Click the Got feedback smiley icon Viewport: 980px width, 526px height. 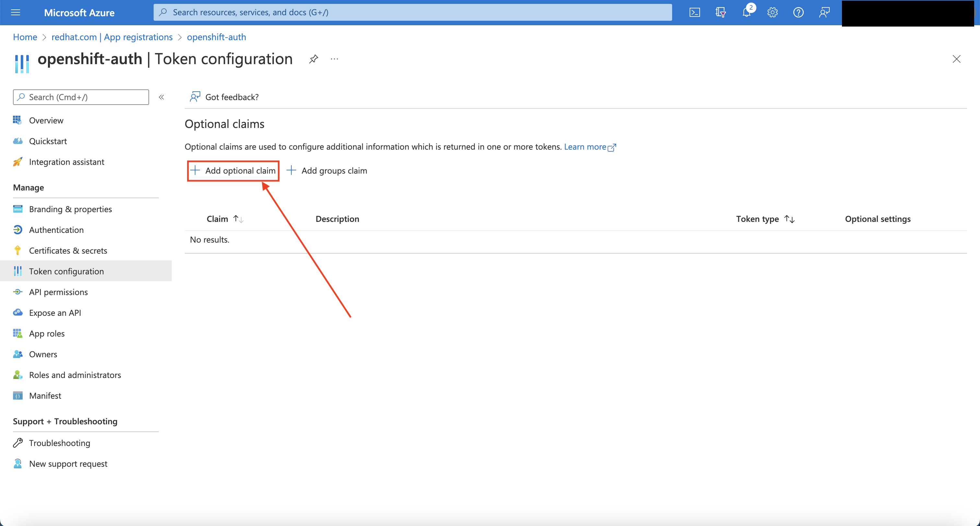click(x=195, y=97)
